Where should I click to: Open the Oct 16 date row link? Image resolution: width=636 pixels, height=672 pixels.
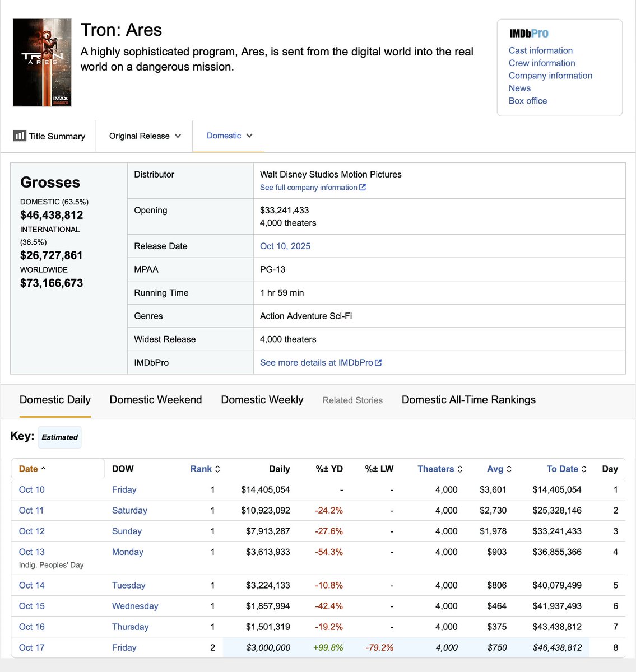coord(32,627)
